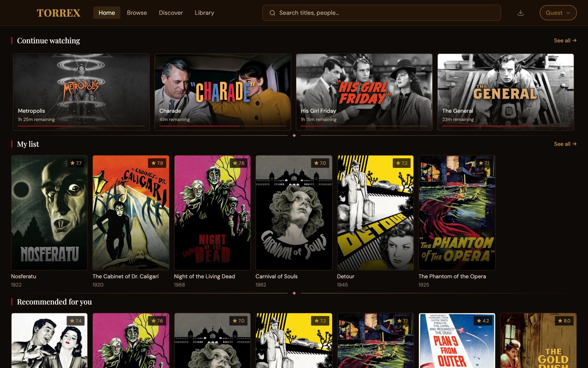Click the Nosferatu title text
This screenshot has height=368, width=588.
[24, 276]
